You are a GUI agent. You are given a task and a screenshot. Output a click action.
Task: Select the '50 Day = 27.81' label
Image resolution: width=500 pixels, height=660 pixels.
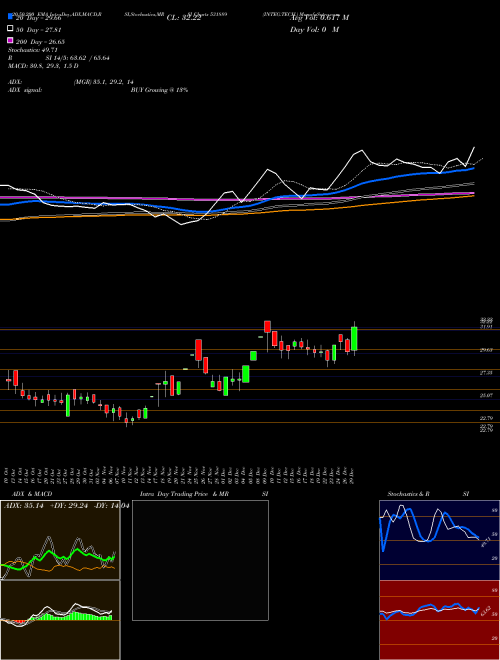tap(39, 30)
